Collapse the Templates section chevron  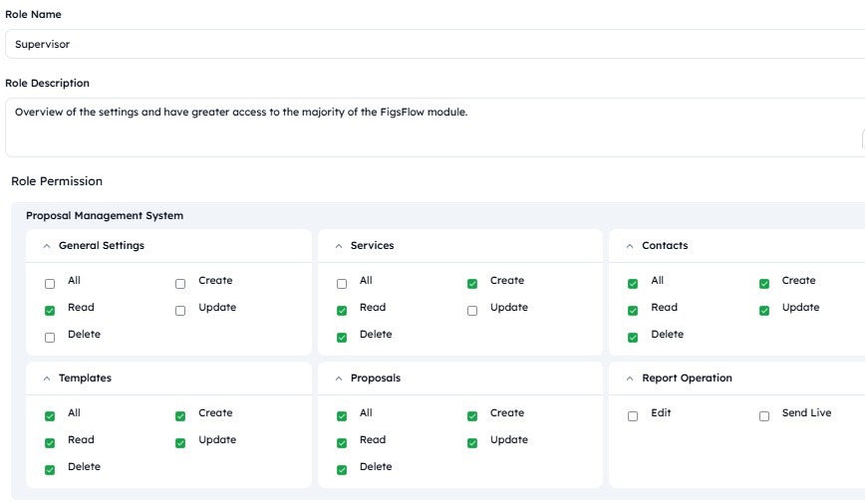click(47, 378)
